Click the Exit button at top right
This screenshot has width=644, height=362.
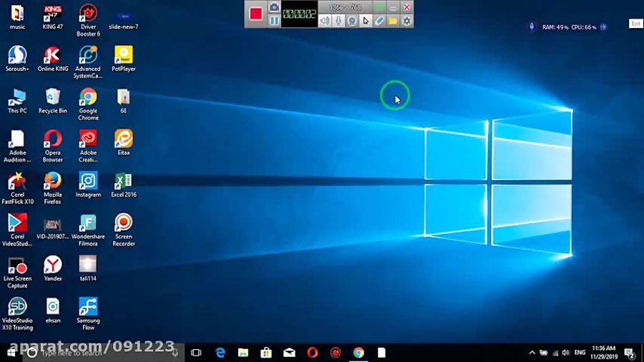[x=636, y=24]
